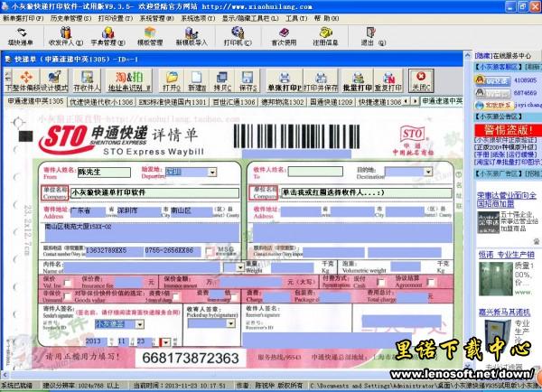Tick the 资费_倍 times-of-charge checkbox

click(234, 296)
